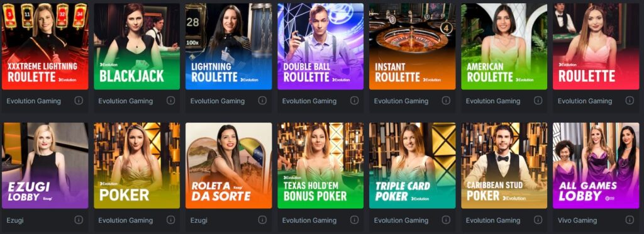View info for Caribbean Stud Poker

click(538, 220)
